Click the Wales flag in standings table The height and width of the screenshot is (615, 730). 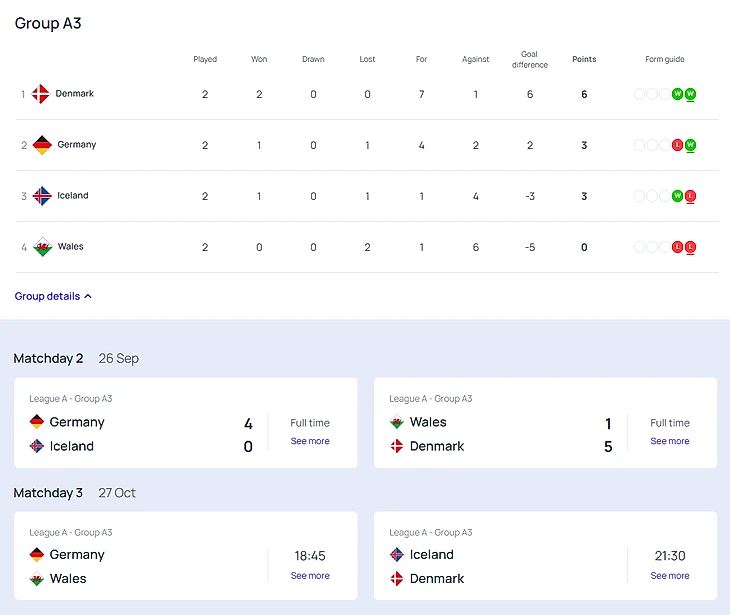42,247
